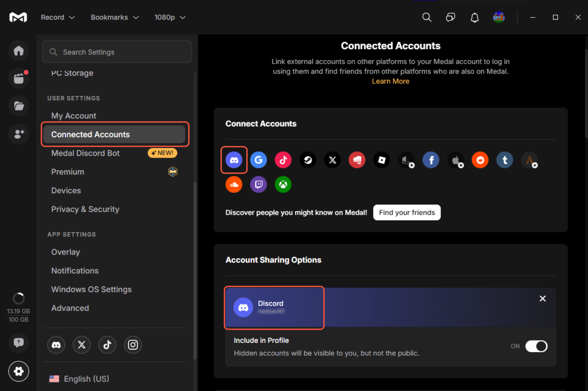
Task: Select Connected Accounts in sidebar
Action: click(x=114, y=134)
